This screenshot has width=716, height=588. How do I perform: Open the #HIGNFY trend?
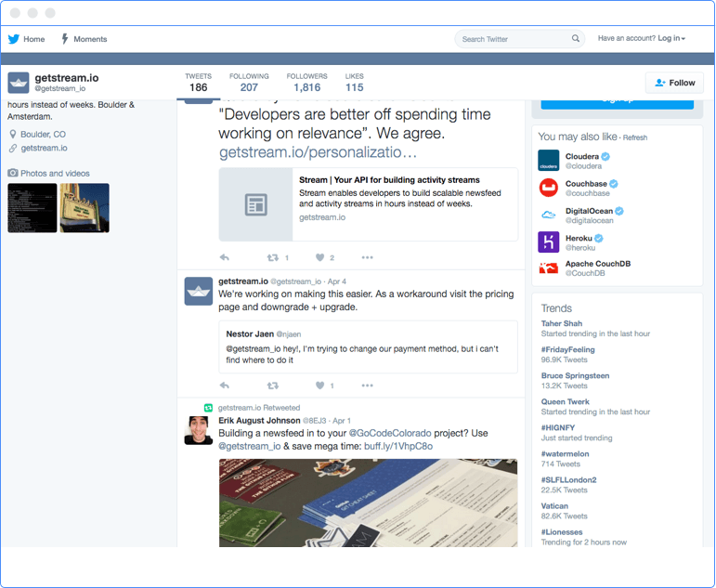[x=558, y=427]
